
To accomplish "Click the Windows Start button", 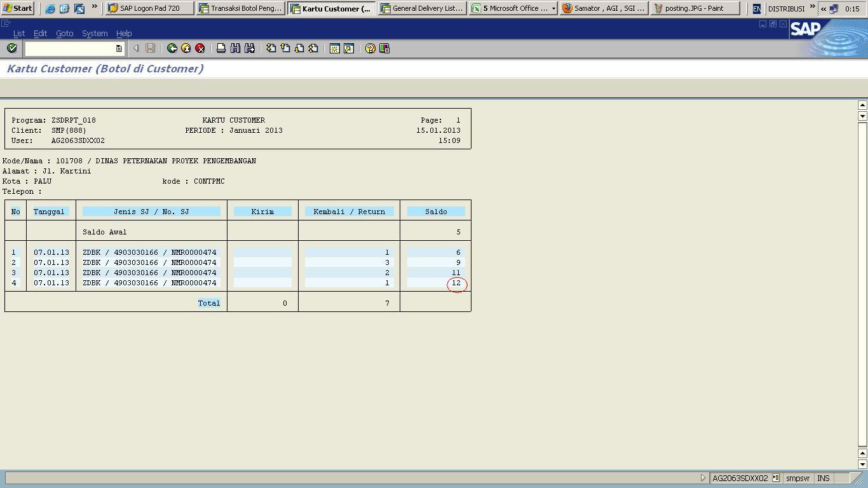I will click(x=18, y=8).
